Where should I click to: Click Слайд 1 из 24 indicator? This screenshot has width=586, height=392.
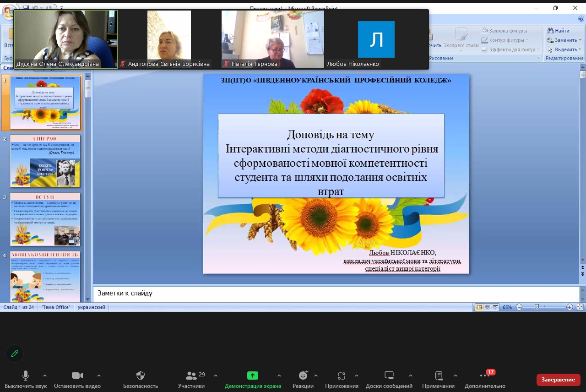[19, 307]
